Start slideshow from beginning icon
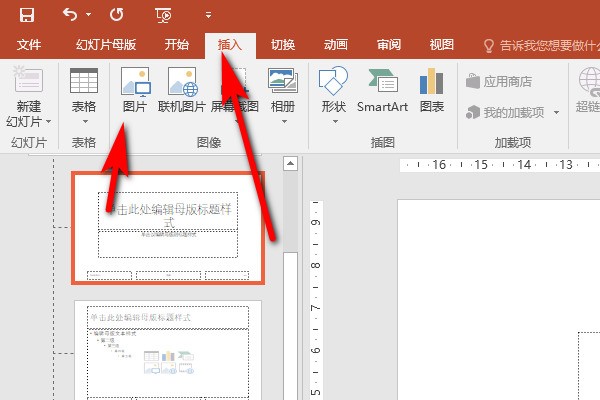 164,15
